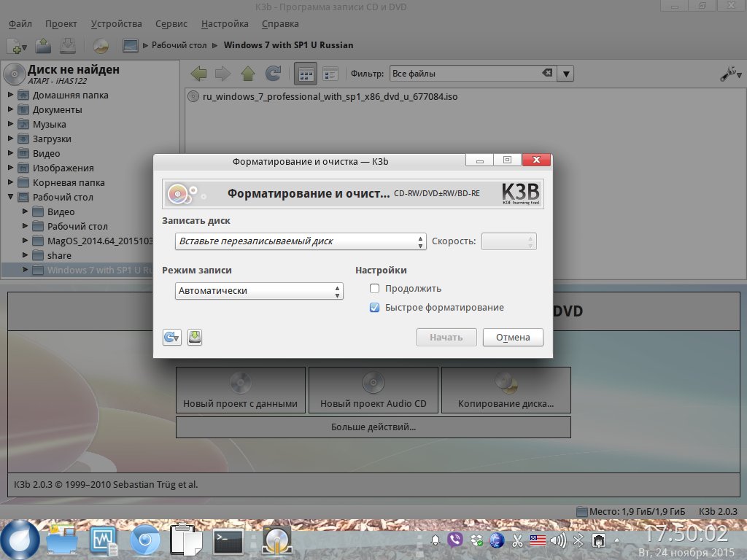Select 'Корневая папка' in the tree

click(69, 183)
